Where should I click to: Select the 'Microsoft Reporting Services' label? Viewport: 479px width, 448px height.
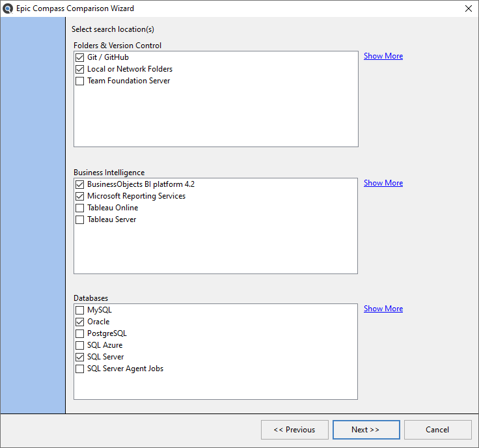tap(136, 196)
